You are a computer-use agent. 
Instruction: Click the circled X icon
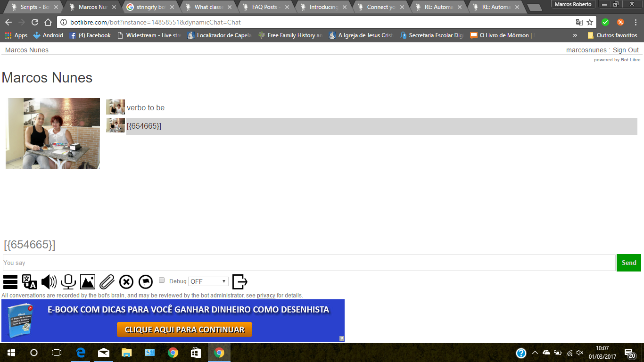point(126,281)
